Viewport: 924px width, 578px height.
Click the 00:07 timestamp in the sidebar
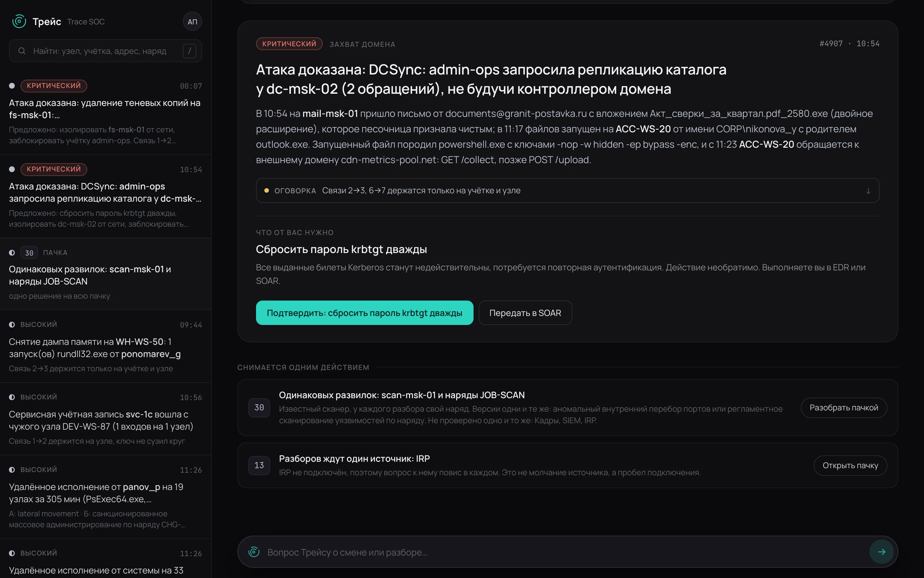[x=191, y=86]
